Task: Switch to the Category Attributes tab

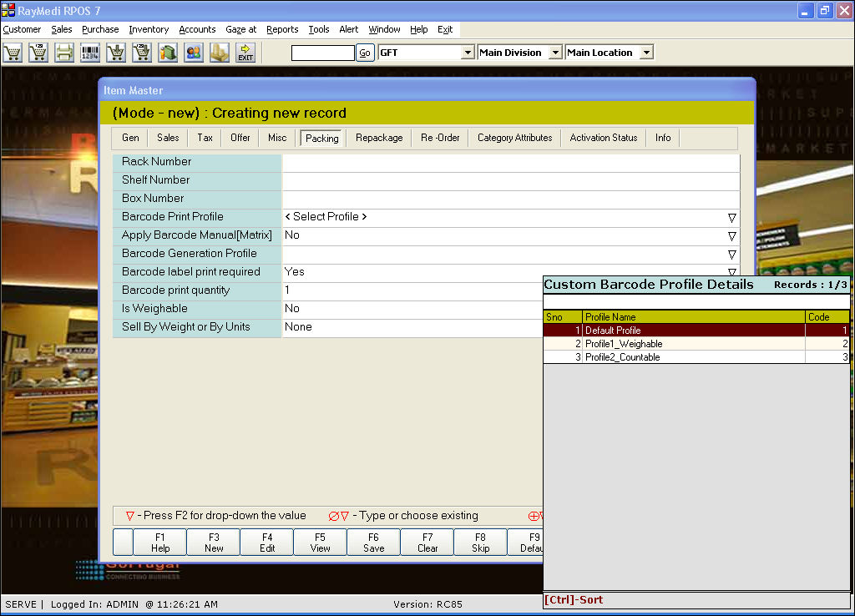Action: 514,138
